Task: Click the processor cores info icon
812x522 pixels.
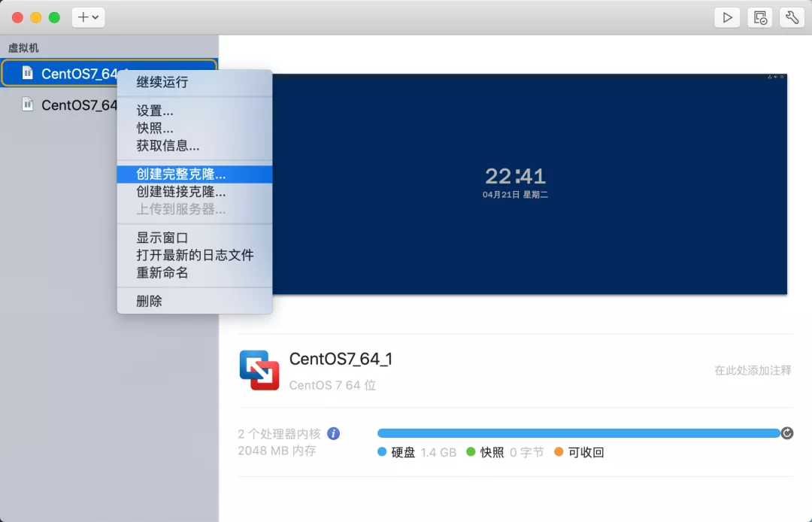Action: coord(334,433)
